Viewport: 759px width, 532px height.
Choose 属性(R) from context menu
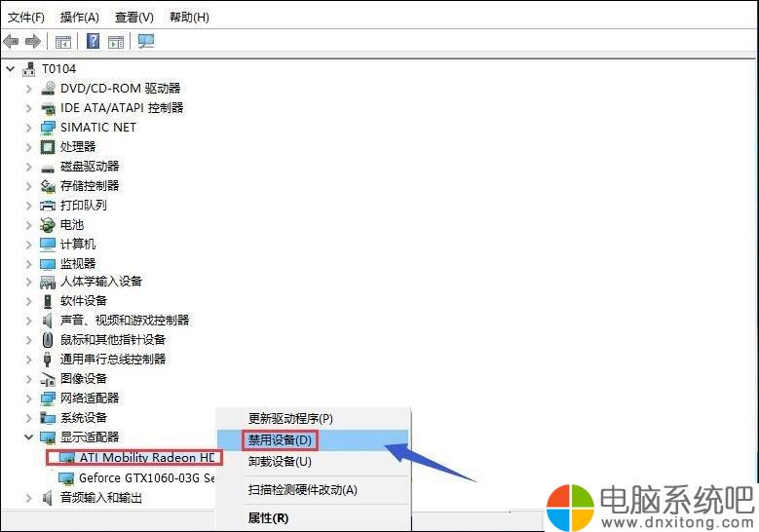tap(313, 518)
